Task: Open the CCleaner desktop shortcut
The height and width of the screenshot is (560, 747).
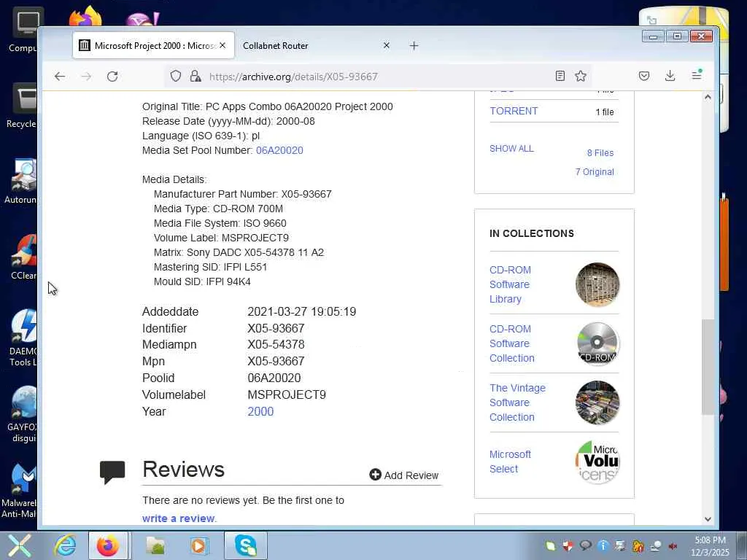Action: click(23, 257)
